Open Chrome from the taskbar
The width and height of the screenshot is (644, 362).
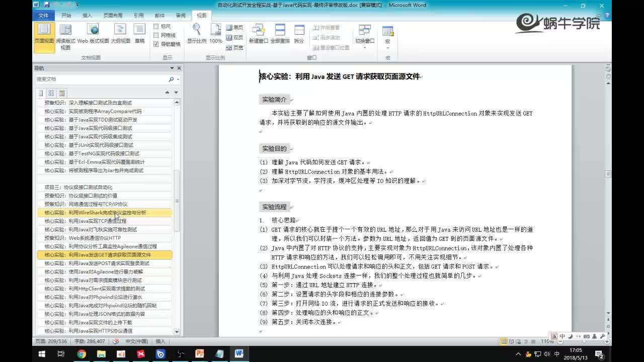pyautogui.click(x=82, y=354)
